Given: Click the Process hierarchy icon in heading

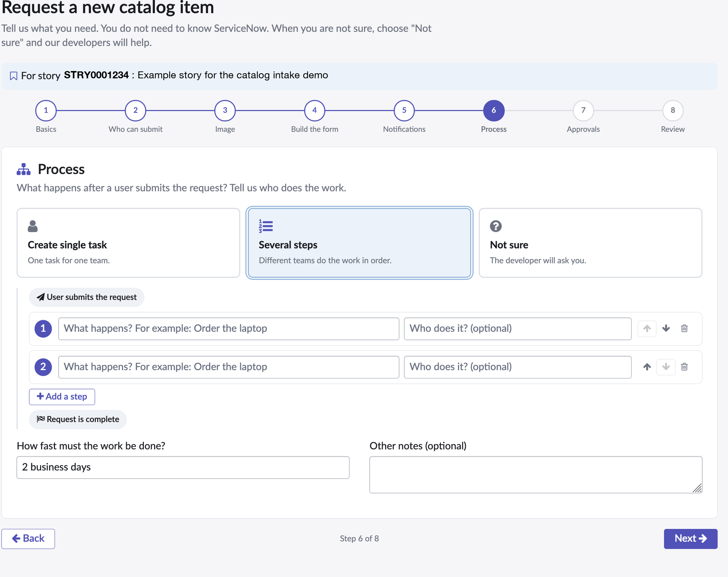Looking at the screenshot, I should (x=24, y=169).
